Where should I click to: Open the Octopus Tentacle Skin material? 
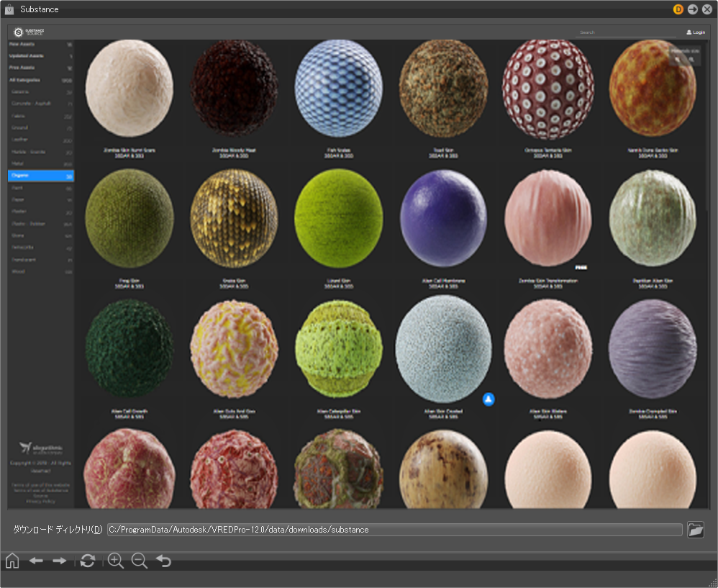548,89
